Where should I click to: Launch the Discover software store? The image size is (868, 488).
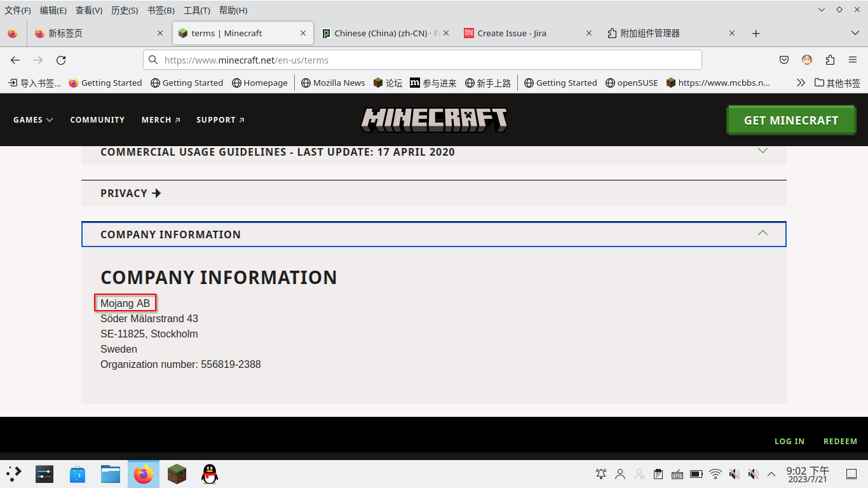point(78,474)
